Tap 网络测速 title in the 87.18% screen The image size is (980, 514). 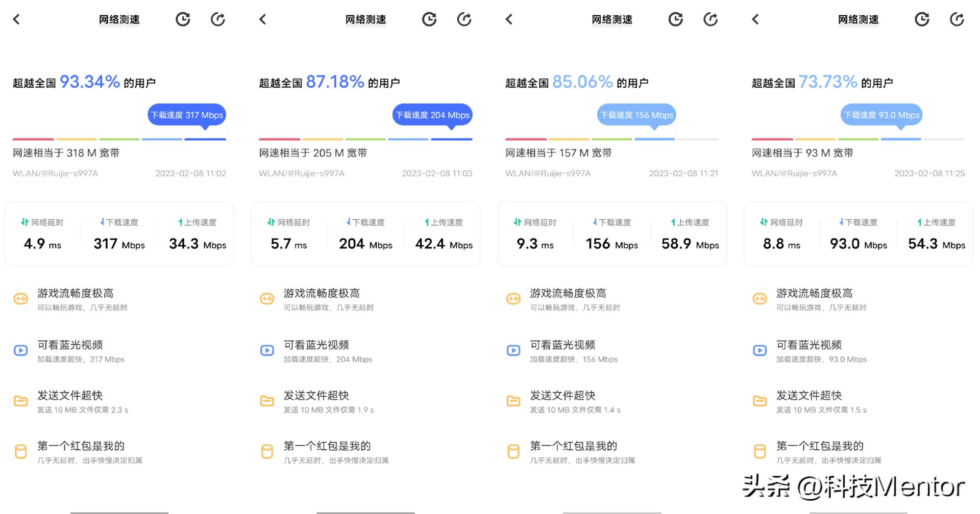point(365,19)
